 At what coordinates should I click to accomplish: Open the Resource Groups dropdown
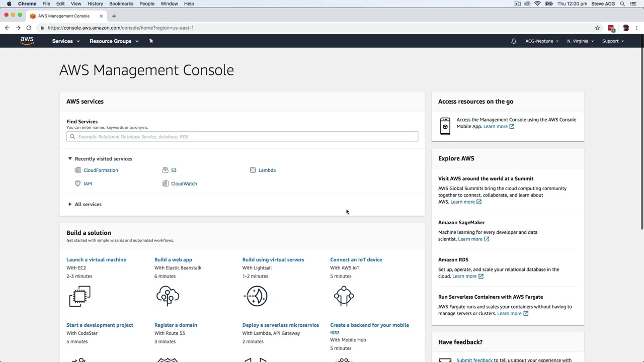tap(114, 41)
